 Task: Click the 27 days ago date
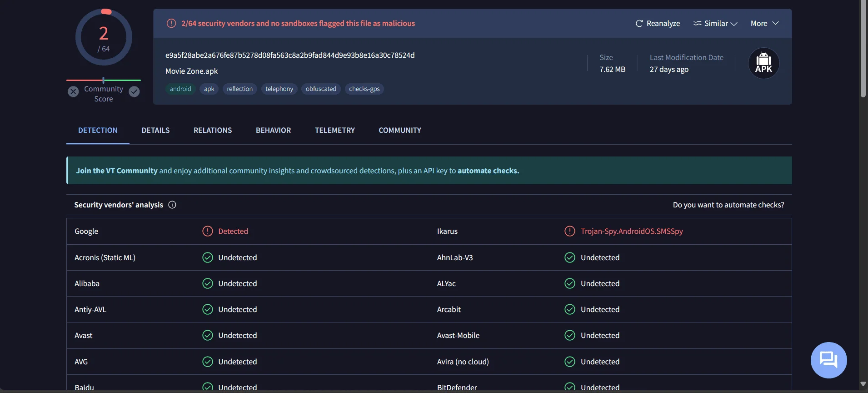[x=669, y=69]
